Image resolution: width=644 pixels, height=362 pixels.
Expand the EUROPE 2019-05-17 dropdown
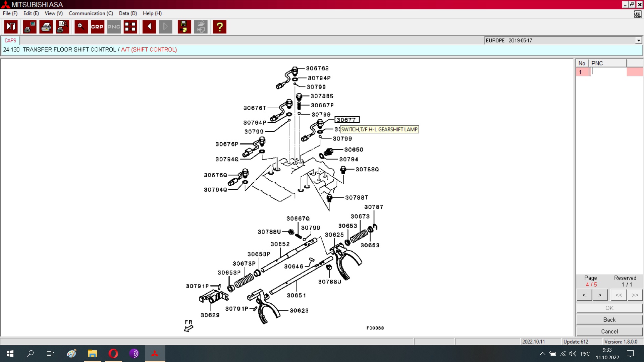click(638, 41)
